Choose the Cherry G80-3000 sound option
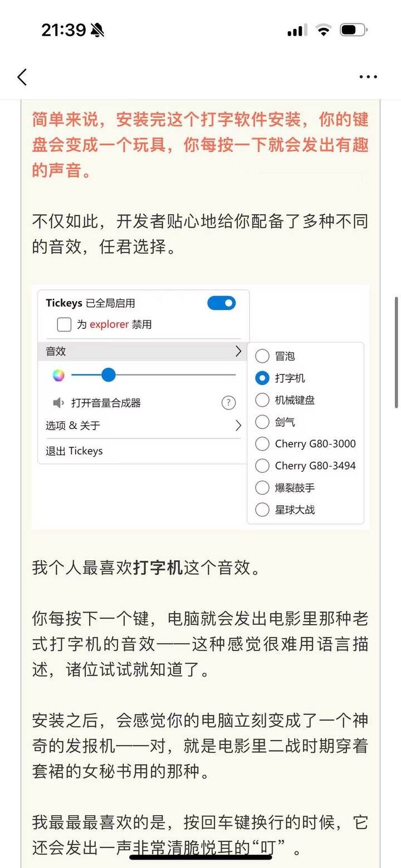Viewport: 401px width, 868px height. coord(262,444)
